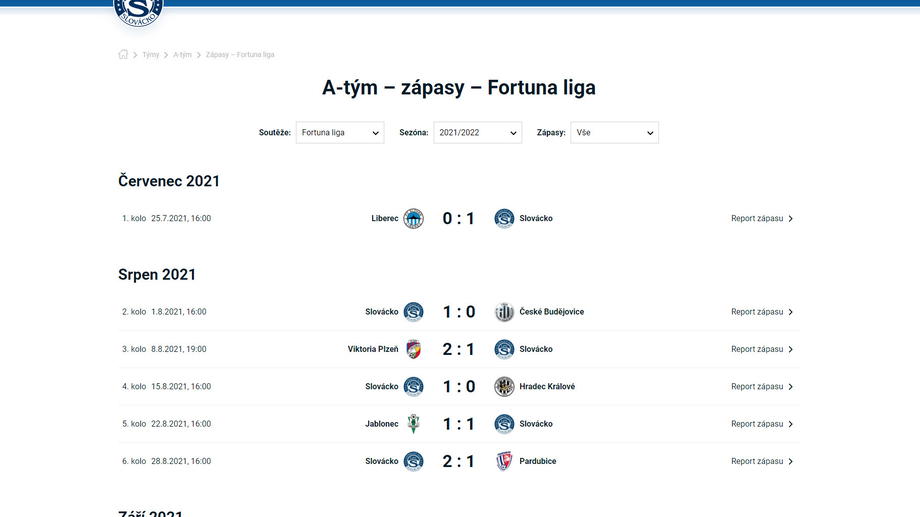
Task: Open the Sezóna dropdown showing 2021/2022
Action: (477, 133)
